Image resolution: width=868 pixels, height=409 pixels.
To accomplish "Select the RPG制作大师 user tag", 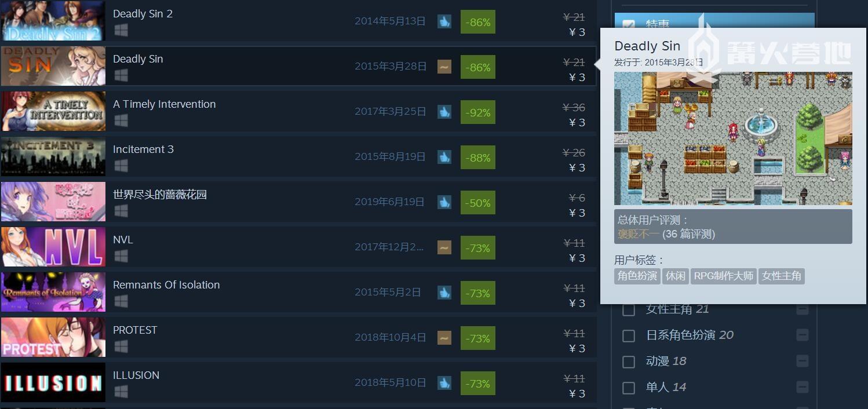I will 724,276.
